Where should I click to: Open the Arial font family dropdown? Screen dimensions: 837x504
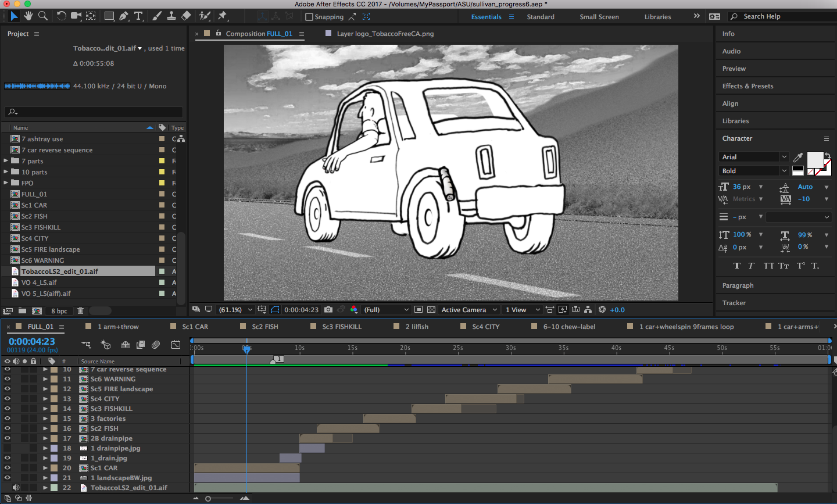pos(753,157)
